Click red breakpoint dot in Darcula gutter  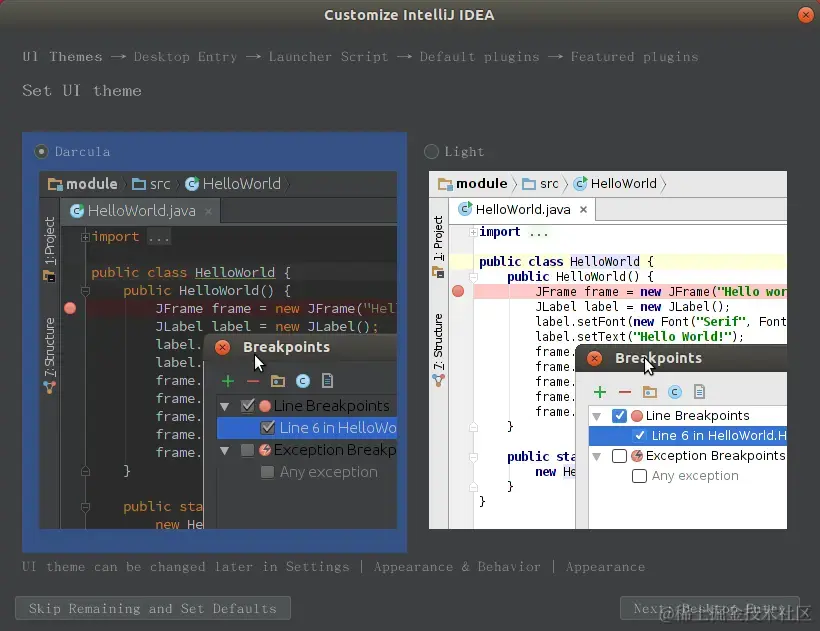point(70,308)
